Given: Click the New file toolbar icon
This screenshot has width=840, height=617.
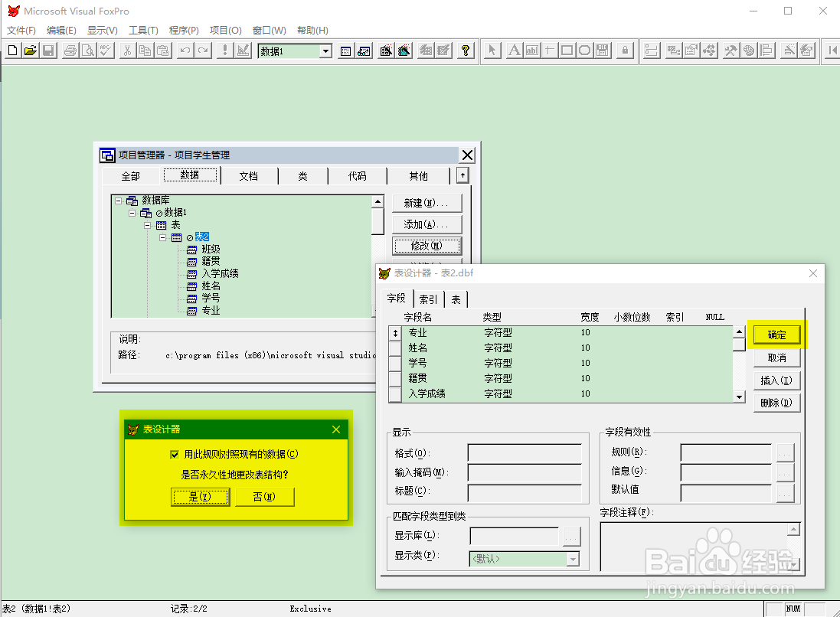Looking at the screenshot, I should pos(12,51).
